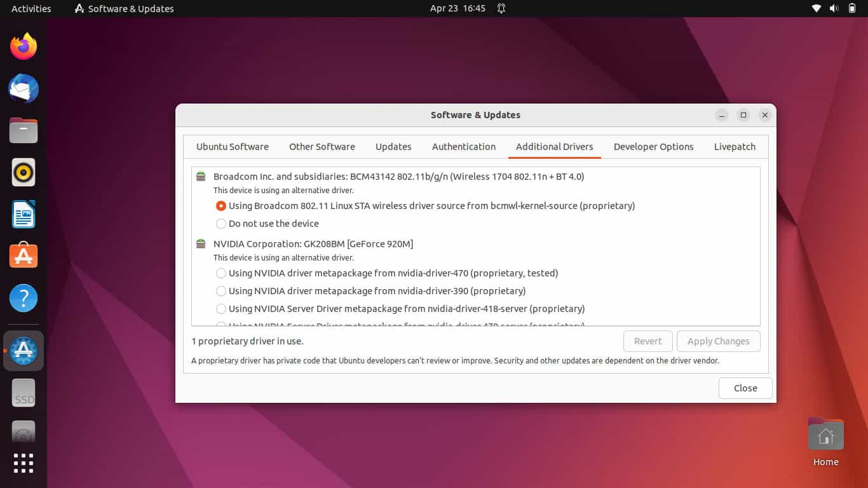Launch Firefox from the dock
Viewport: 868px width, 488px height.
pyautogui.click(x=23, y=46)
